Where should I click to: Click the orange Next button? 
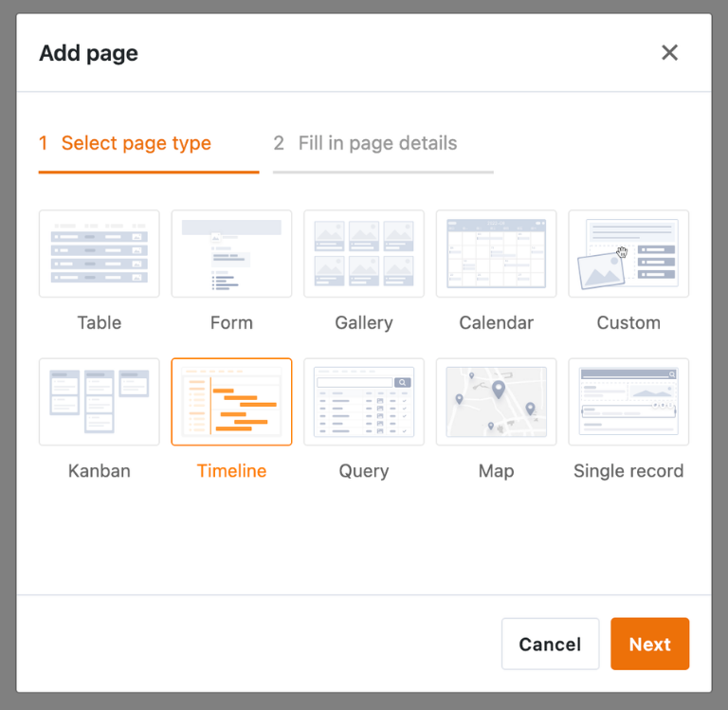[x=649, y=644]
